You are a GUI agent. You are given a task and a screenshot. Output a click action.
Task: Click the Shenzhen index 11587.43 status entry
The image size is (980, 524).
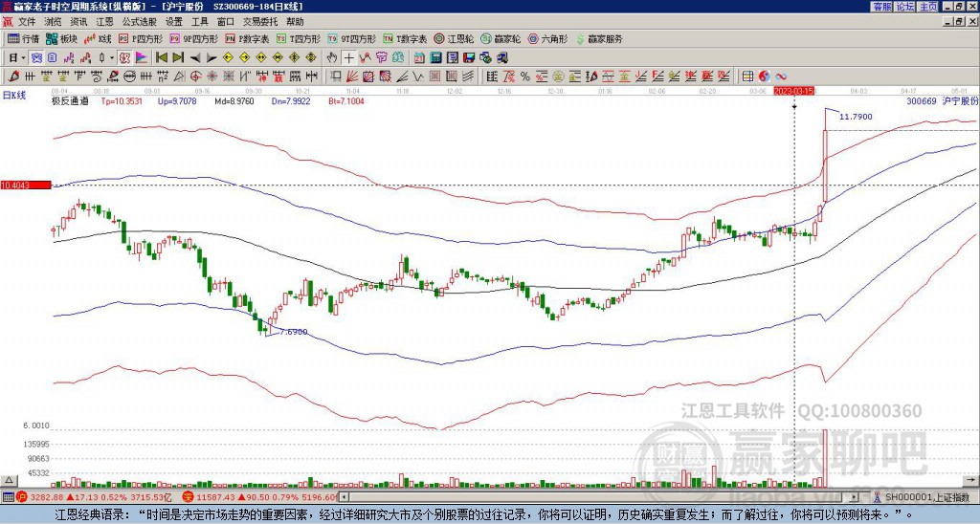click(260, 497)
